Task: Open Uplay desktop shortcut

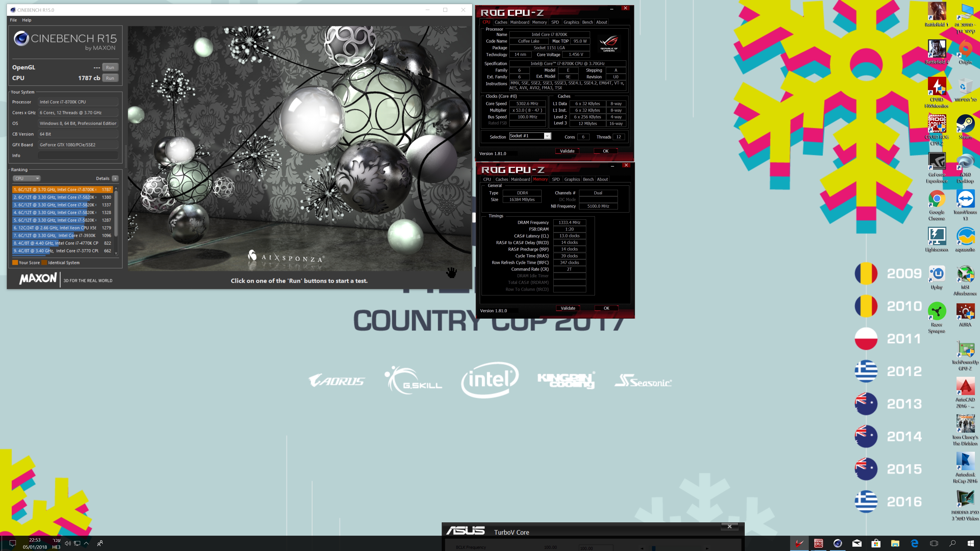Action: (936, 277)
